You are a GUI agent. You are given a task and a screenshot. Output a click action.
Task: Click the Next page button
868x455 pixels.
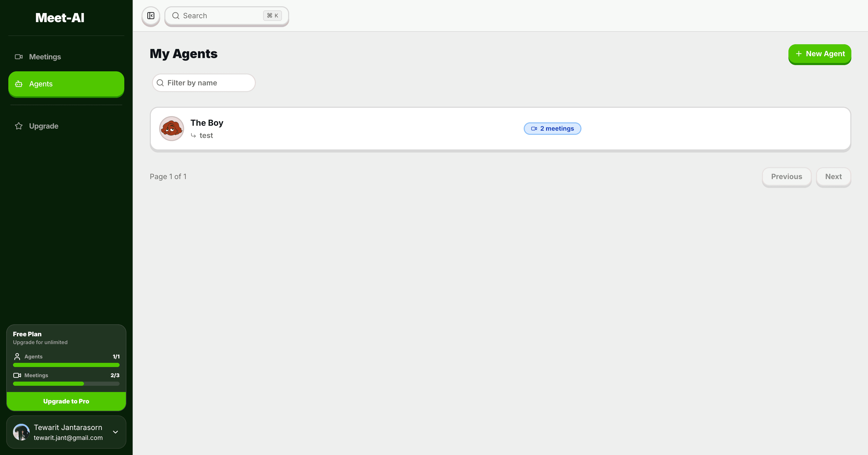[834, 177]
